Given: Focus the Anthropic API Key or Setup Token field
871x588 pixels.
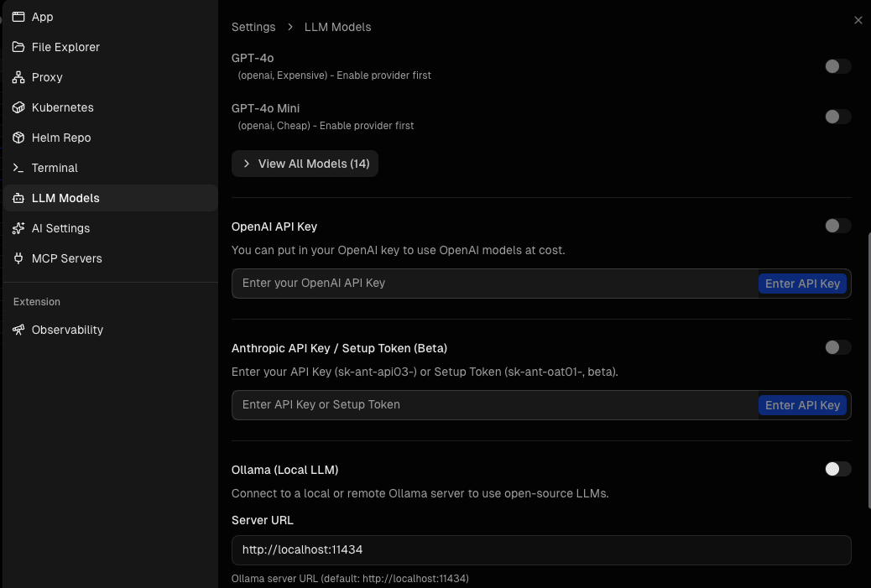Looking at the screenshot, I should pos(495,405).
